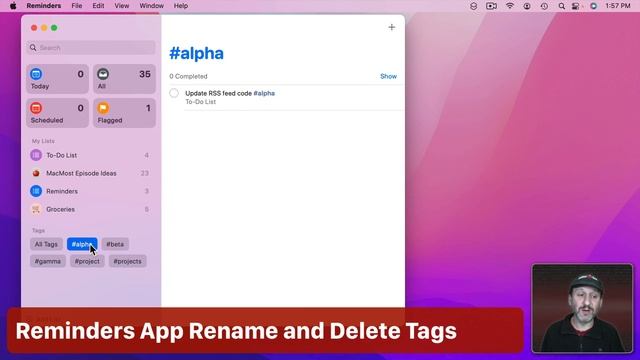Open the File menu
The image size is (640, 360).
tap(77, 6)
